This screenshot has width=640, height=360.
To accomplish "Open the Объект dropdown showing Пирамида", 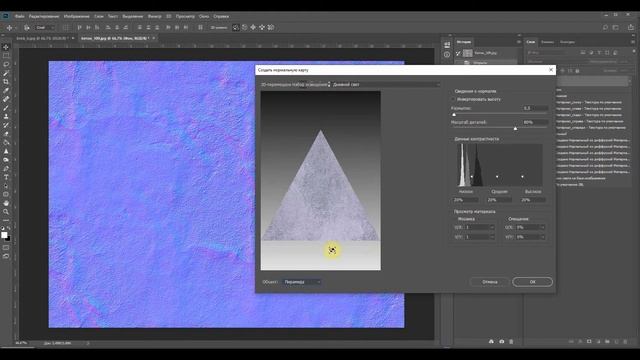I will pyautogui.click(x=301, y=282).
